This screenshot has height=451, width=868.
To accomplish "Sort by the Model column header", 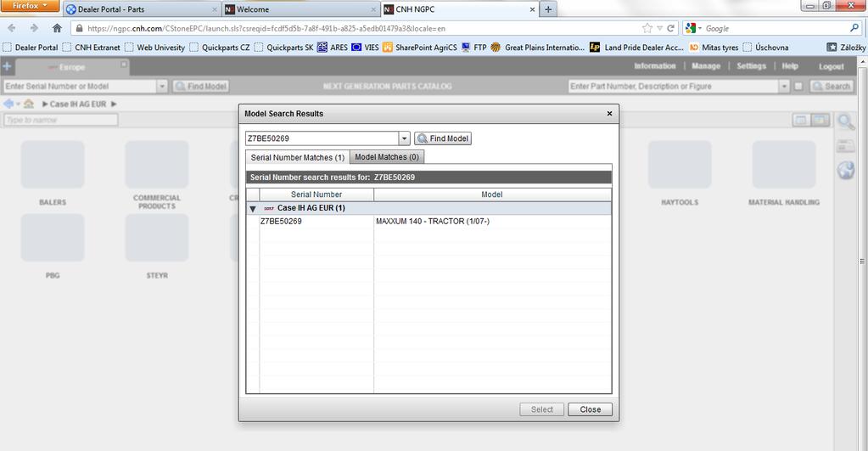I will coord(492,194).
